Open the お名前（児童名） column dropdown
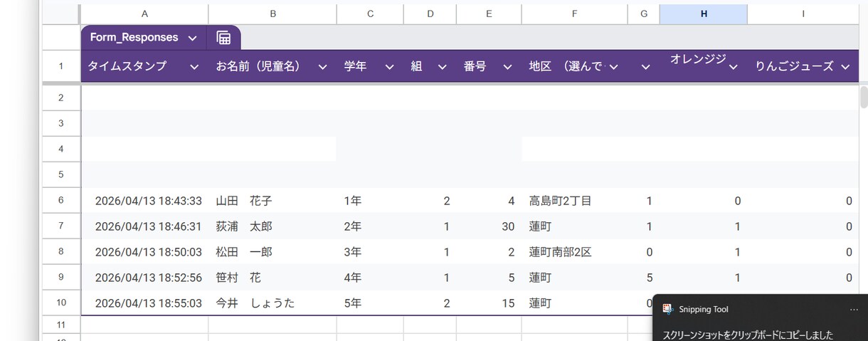Screen dimensions: 868x341 pos(322,67)
